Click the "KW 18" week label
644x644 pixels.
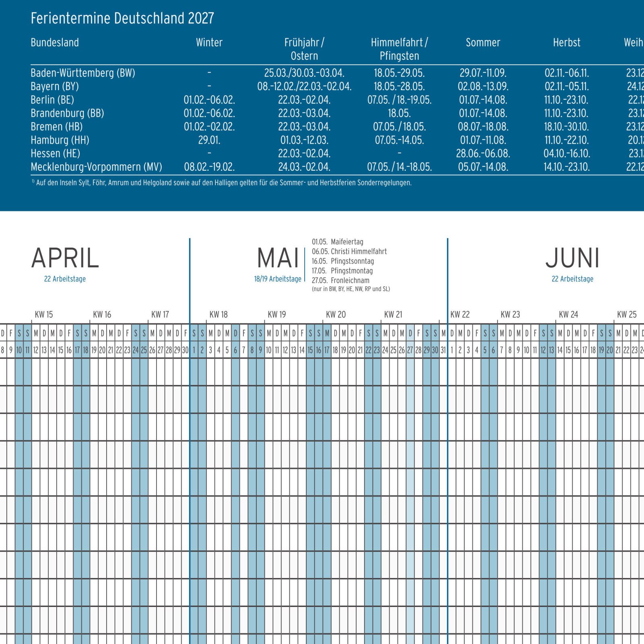(219, 315)
